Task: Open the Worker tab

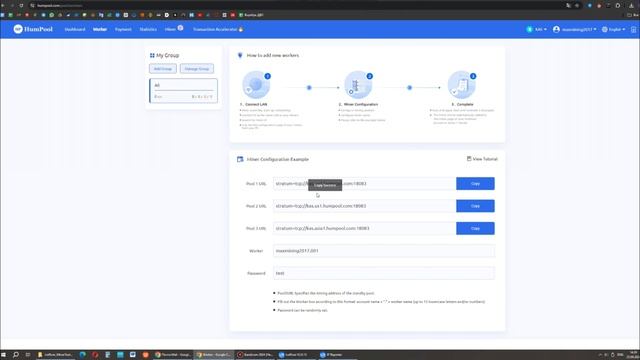Action: pyautogui.click(x=100, y=29)
